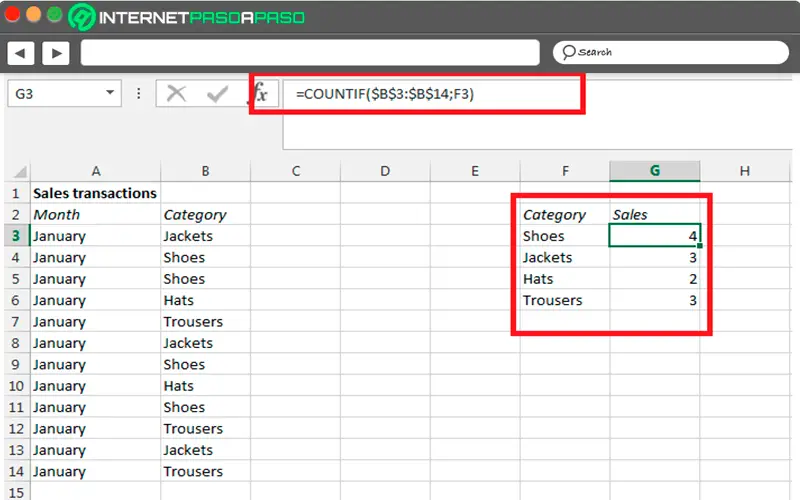800x500 pixels.
Task: Click cell A14 containing January
Action: (95, 472)
